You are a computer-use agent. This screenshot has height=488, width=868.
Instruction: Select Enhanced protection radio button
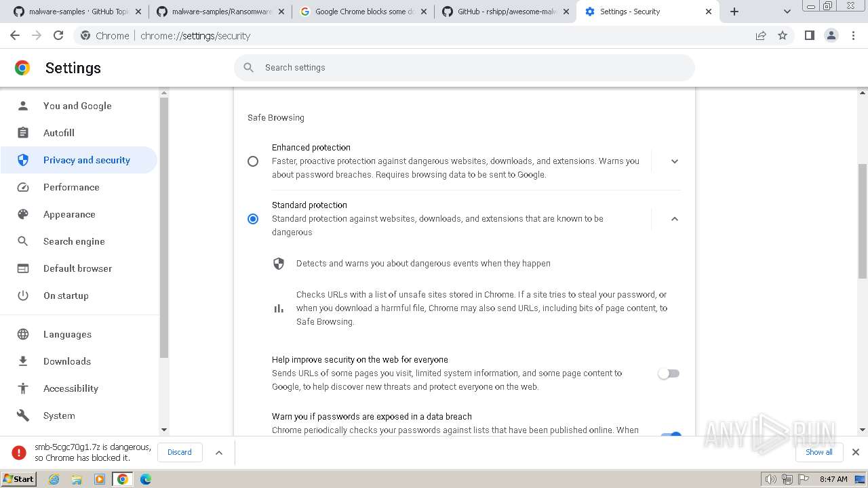click(253, 161)
